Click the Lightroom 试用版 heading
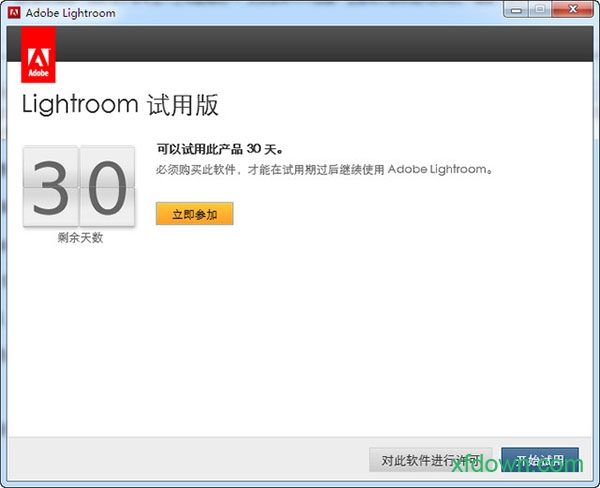 pos(120,105)
